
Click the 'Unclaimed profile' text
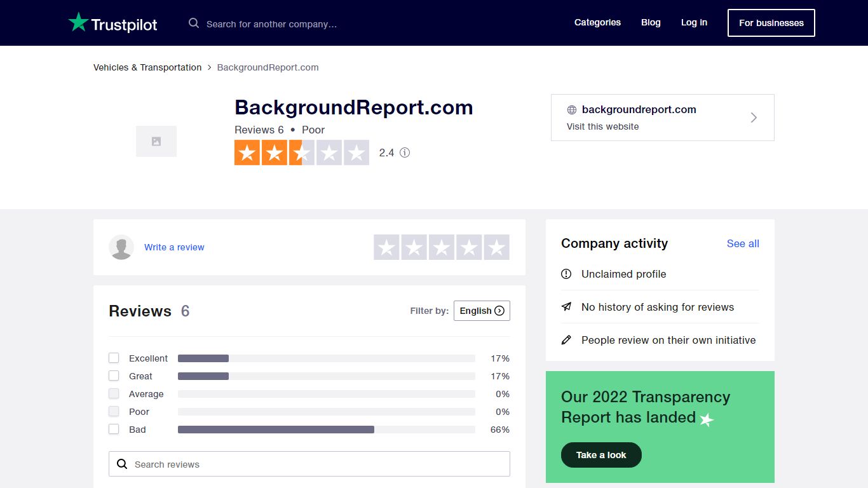tap(624, 274)
